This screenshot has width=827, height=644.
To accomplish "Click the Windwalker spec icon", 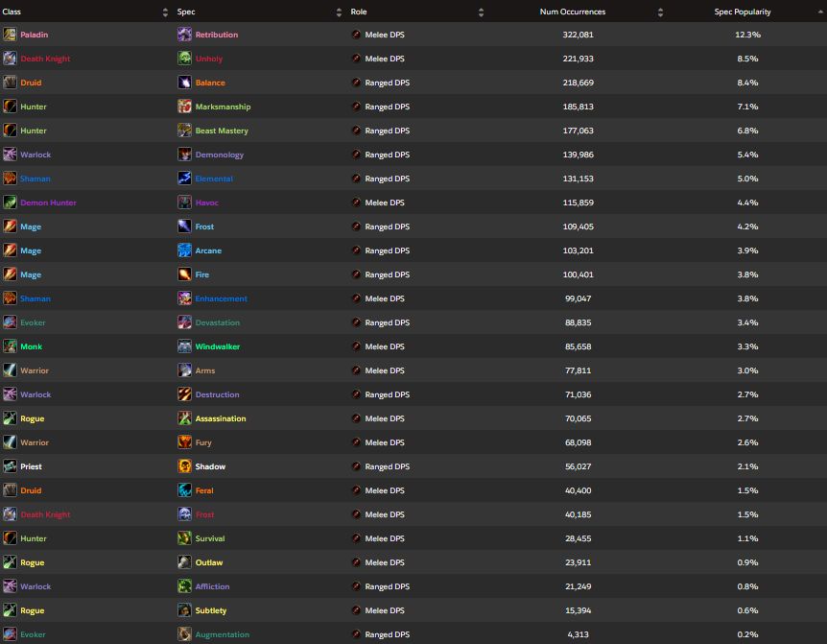I will [184, 346].
